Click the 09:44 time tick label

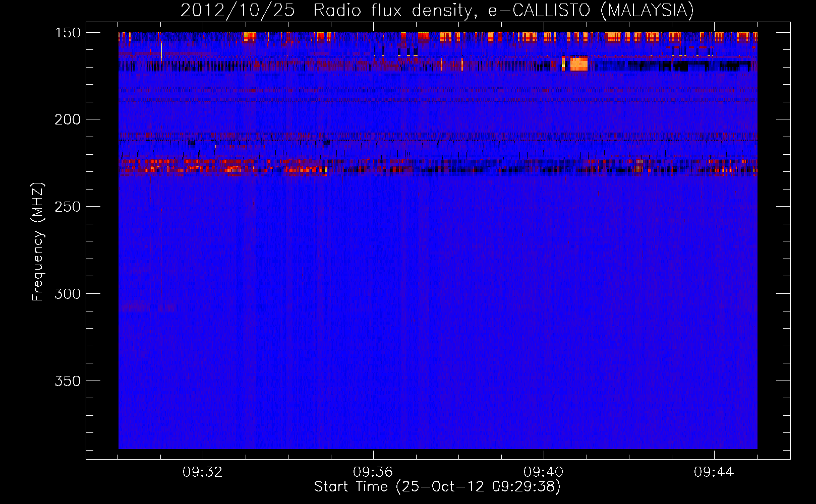click(714, 472)
